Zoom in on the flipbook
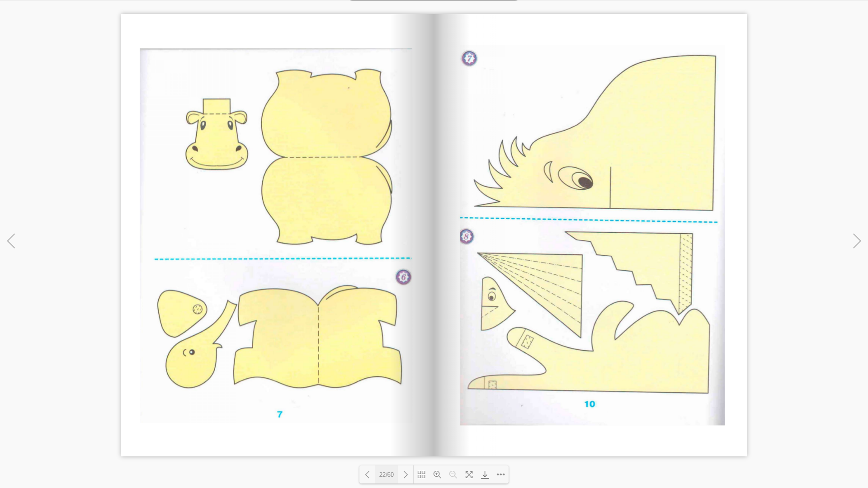 [437, 474]
